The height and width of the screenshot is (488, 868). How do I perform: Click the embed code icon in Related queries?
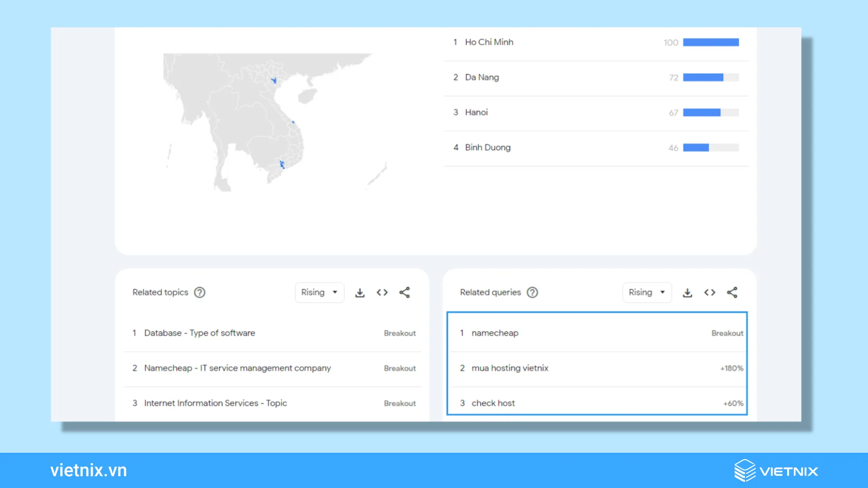tap(709, 292)
